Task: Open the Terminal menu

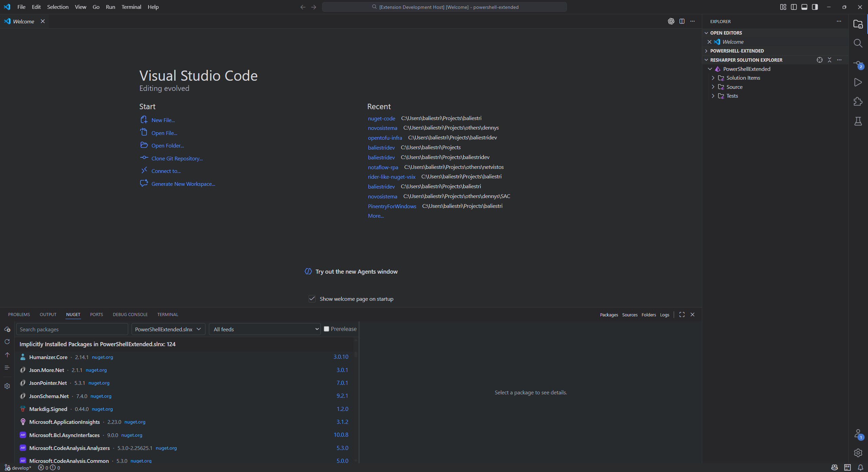Action: [x=131, y=7]
